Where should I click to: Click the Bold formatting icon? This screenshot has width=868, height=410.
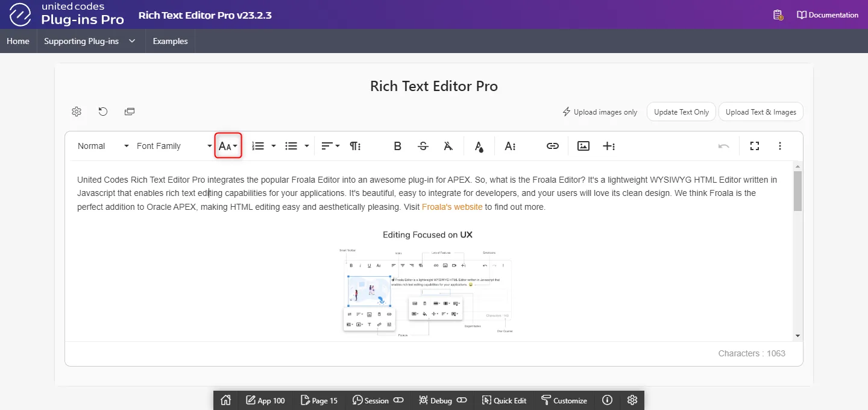pos(397,146)
